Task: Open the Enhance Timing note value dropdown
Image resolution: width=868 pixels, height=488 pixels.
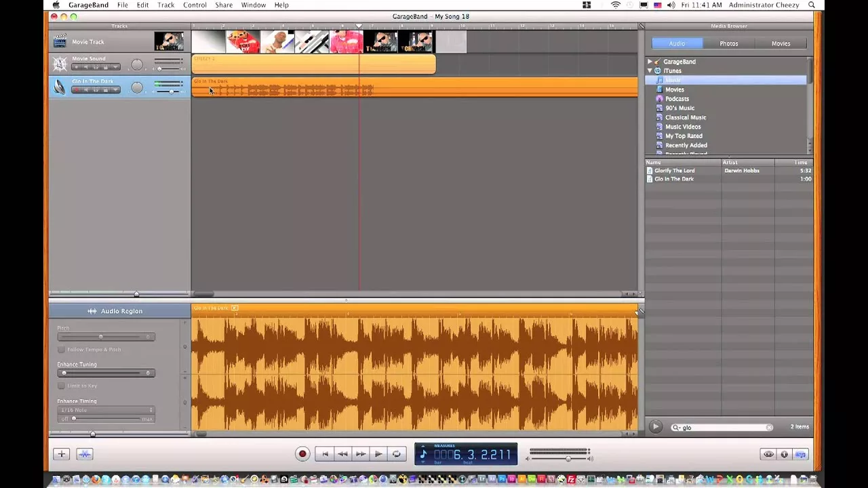Action: pos(105,409)
